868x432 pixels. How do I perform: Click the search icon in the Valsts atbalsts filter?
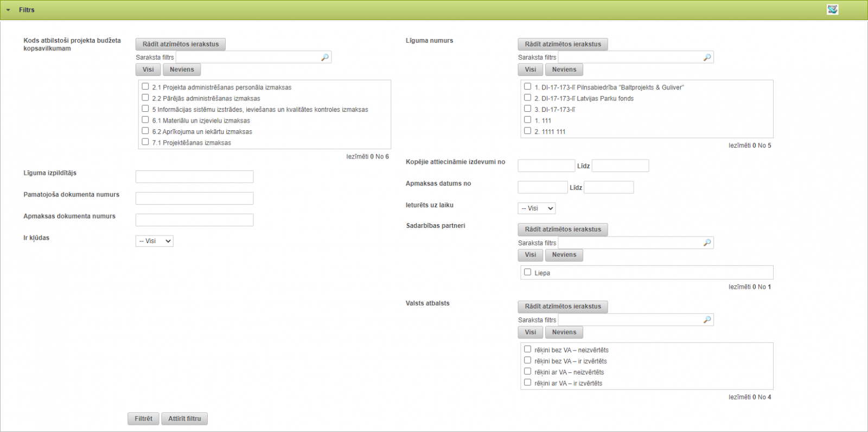pyautogui.click(x=707, y=320)
